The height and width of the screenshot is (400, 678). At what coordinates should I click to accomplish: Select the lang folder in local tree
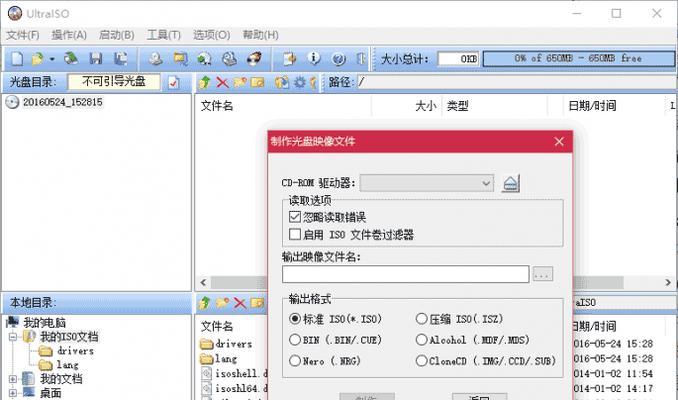pos(67,365)
